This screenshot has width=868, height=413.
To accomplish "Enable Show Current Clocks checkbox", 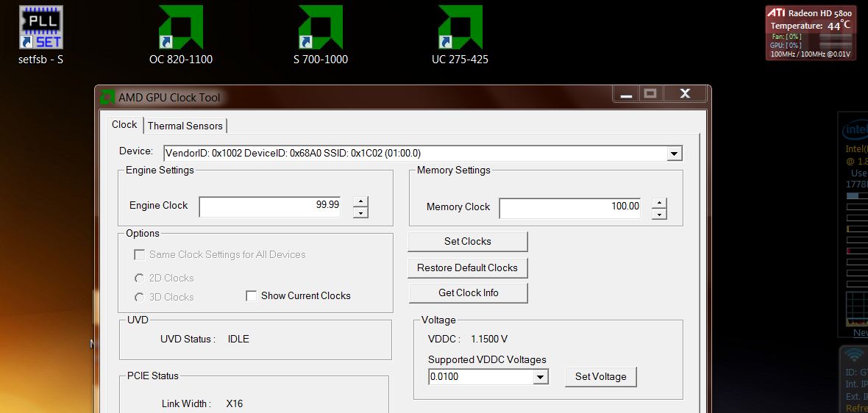I will (x=251, y=296).
